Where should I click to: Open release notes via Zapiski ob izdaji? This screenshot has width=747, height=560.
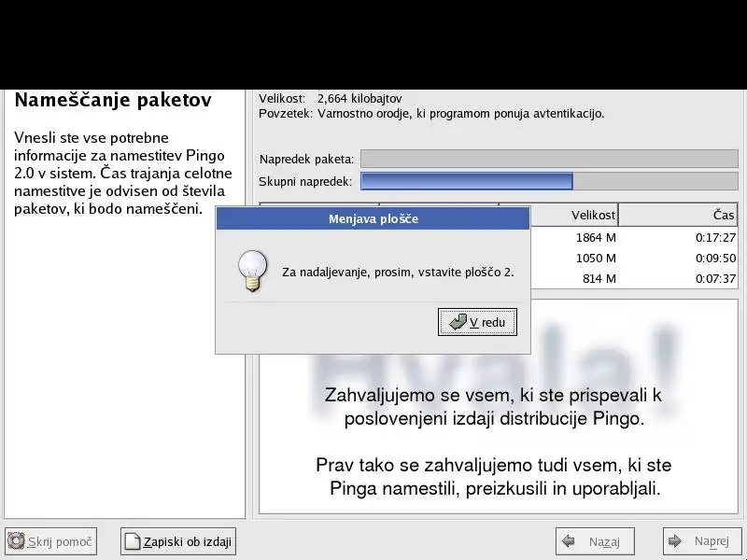click(178, 541)
